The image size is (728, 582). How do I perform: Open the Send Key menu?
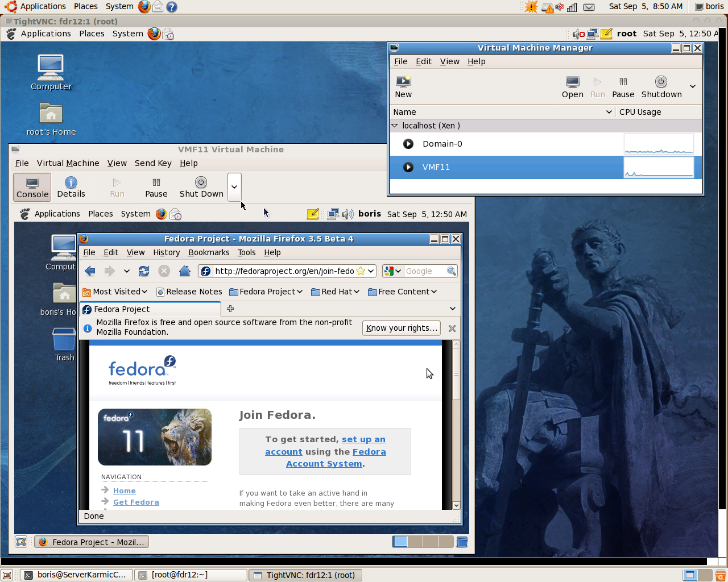pyautogui.click(x=153, y=163)
